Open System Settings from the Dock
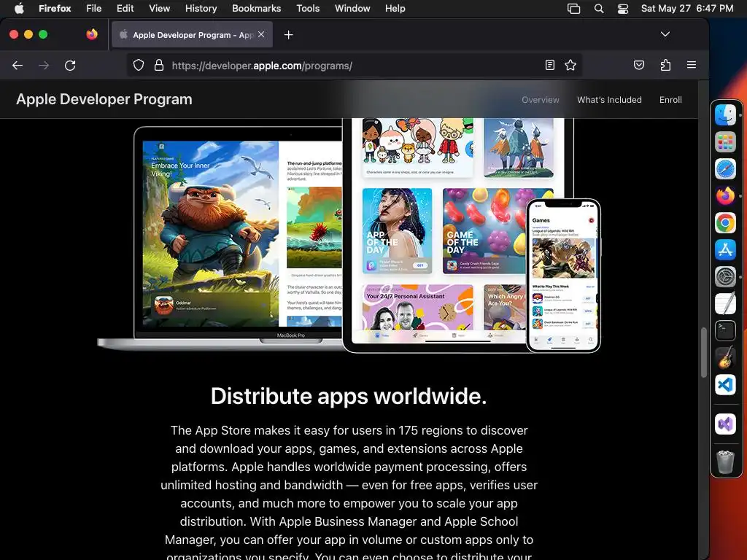747x560 pixels. coord(725,276)
